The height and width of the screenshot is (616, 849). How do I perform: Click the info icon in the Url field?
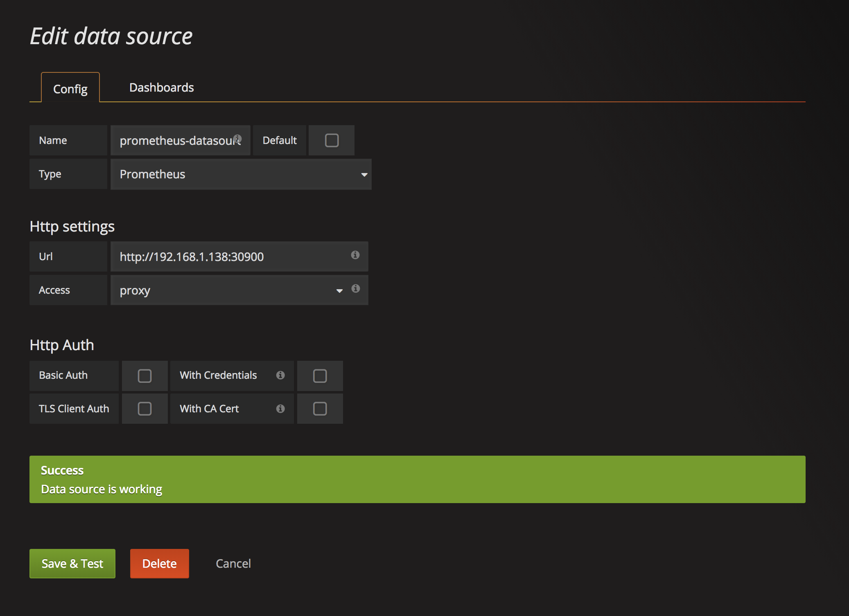pos(355,255)
